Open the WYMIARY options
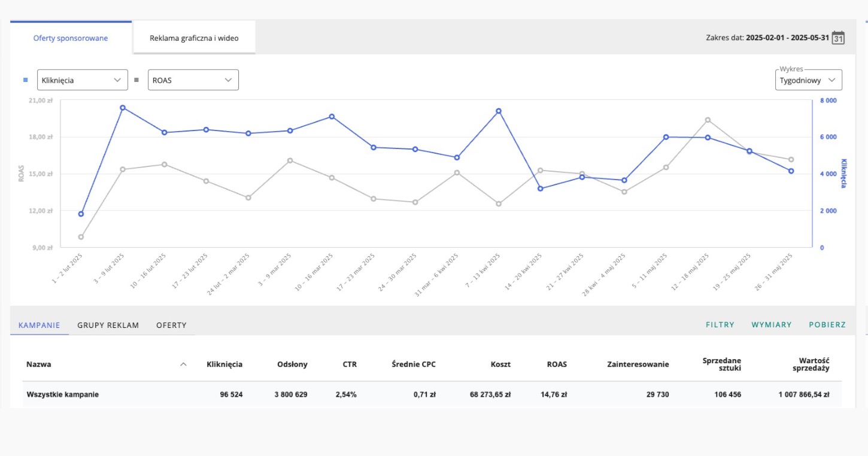Viewport: 868px width, 456px height. click(x=771, y=325)
